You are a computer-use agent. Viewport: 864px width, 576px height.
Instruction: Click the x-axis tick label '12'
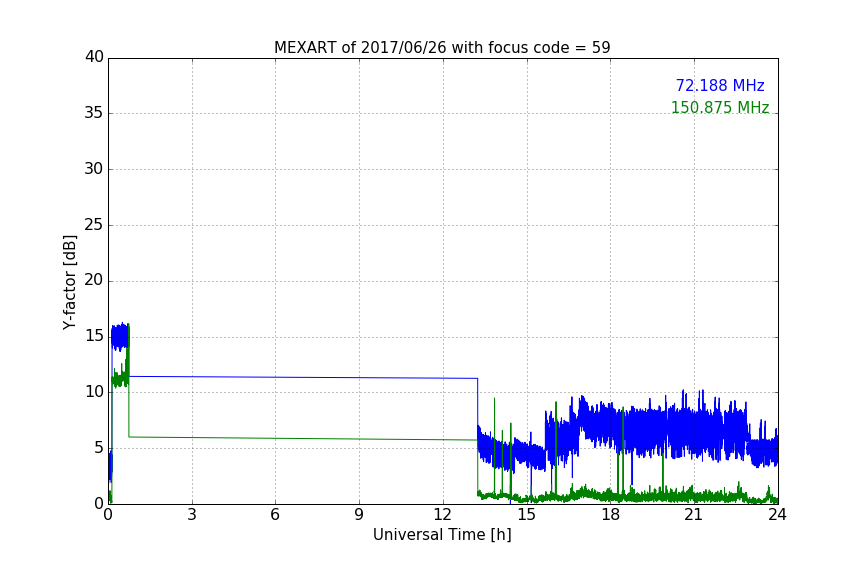pyautogui.click(x=442, y=515)
